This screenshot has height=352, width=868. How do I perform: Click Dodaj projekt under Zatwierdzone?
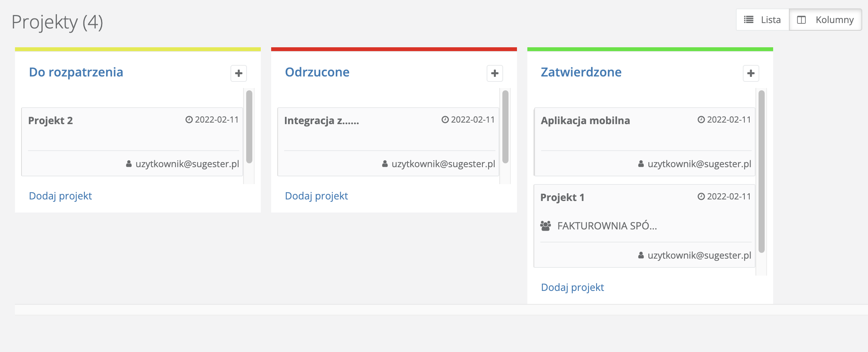pyautogui.click(x=572, y=287)
